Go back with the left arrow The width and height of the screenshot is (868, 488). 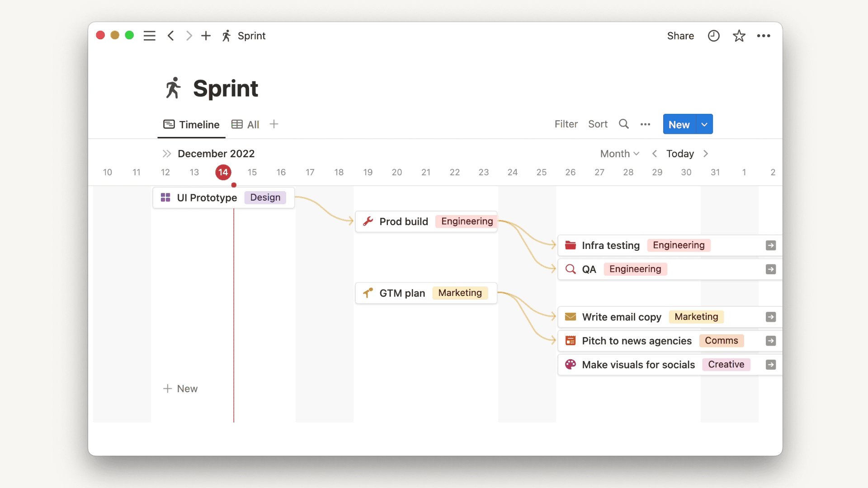tap(171, 36)
